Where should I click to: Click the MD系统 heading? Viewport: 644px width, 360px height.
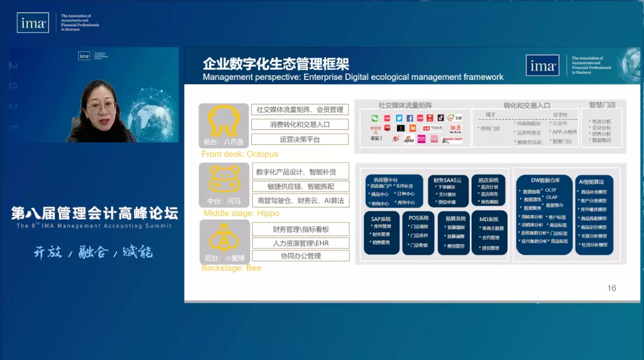[489, 219]
